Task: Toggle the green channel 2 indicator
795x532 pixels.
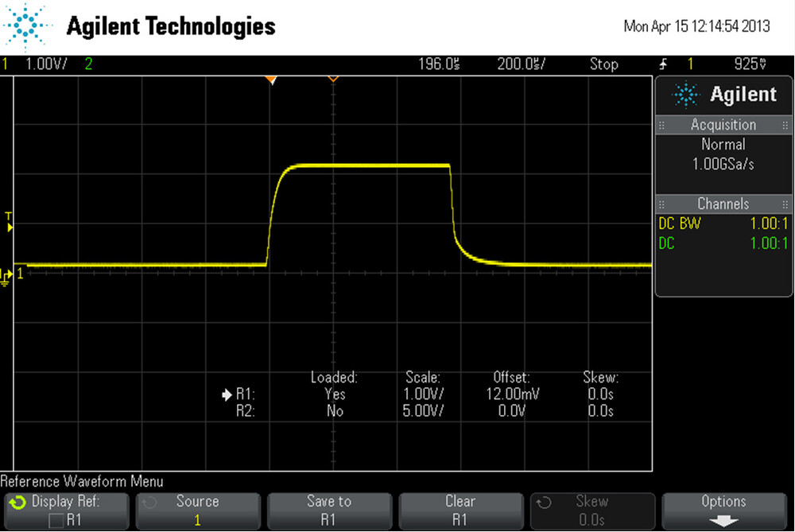Action: 87,64
